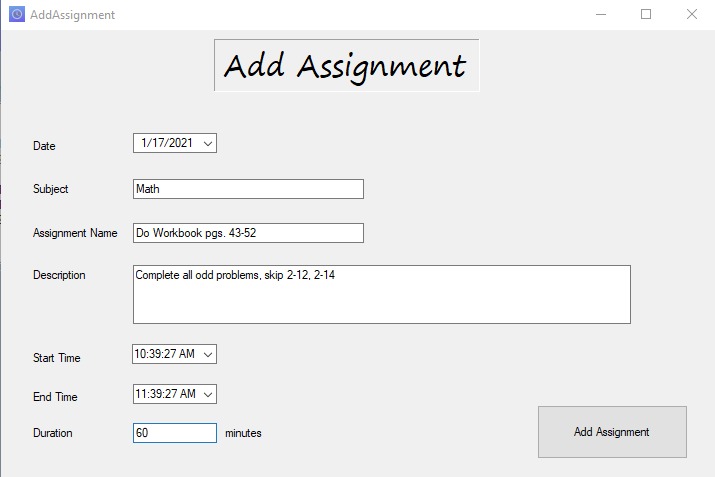Click the AddAssignment window title text

tap(73, 15)
